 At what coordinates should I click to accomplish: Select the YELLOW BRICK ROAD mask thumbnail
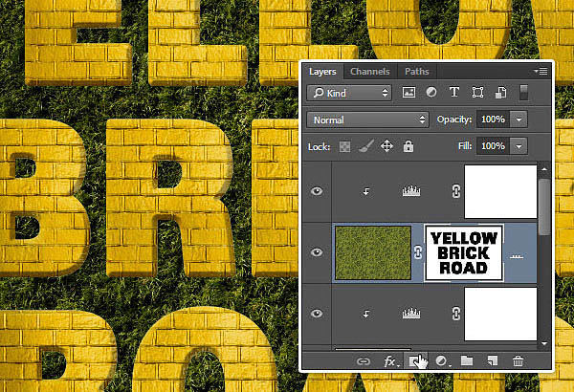point(463,253)
